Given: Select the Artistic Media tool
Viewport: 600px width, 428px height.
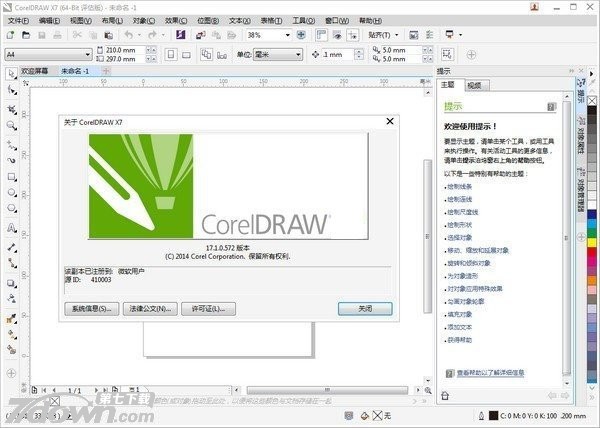Looking at the screenshot, I should (x=11, y=160).
